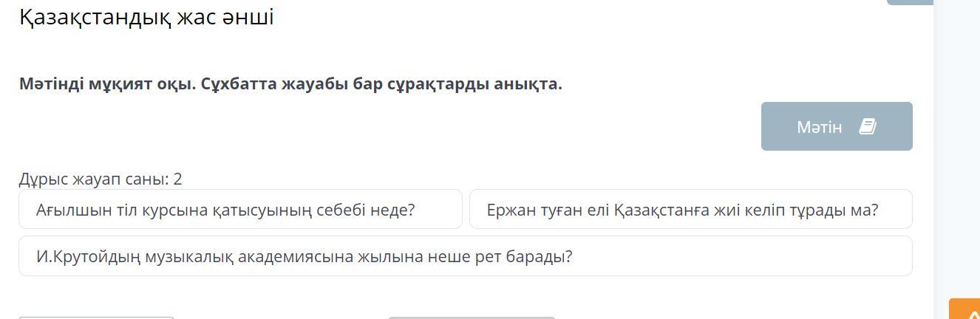
Task: Click the phrase "Сұхбатта жауабы бар сұрақтарды анықта"
Action: [x=381, y=84]
